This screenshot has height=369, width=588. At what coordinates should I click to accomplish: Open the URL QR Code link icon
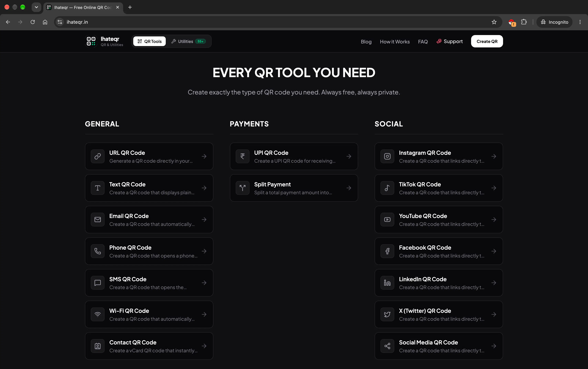[x=98, y=156]
